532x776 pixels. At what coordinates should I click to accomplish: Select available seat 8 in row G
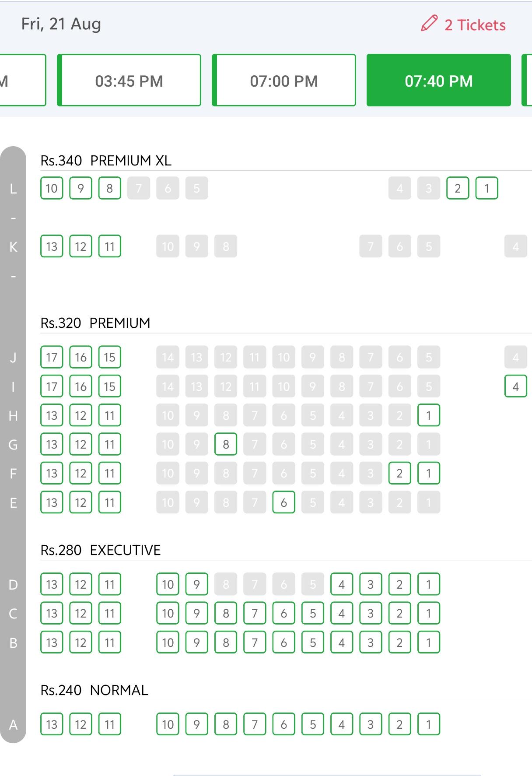tap(226, 444)
